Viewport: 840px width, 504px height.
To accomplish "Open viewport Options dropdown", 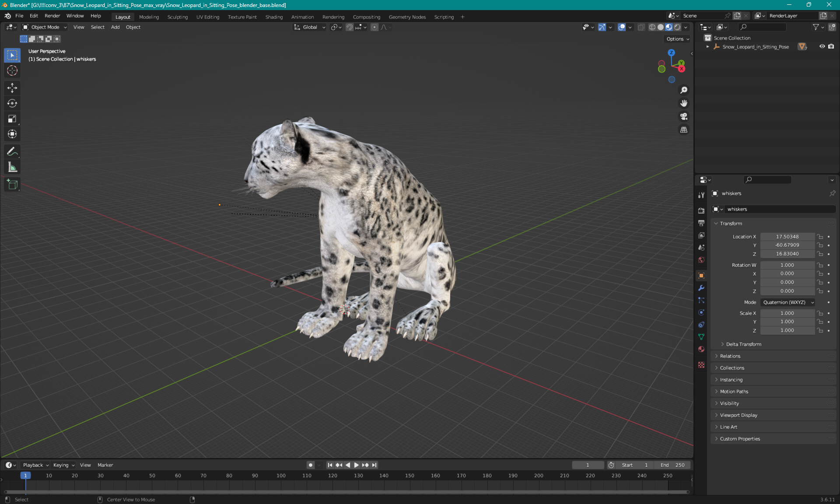I will tap(677, 39).
